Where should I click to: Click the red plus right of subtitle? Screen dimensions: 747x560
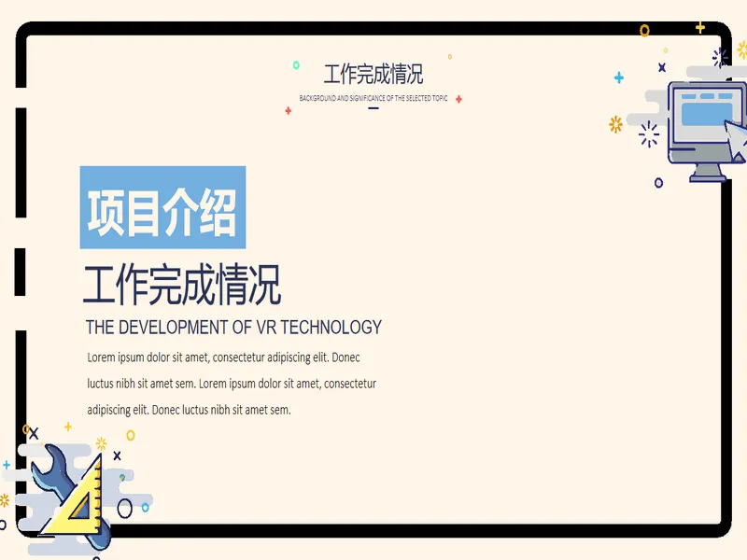click(x=458, y=99)
